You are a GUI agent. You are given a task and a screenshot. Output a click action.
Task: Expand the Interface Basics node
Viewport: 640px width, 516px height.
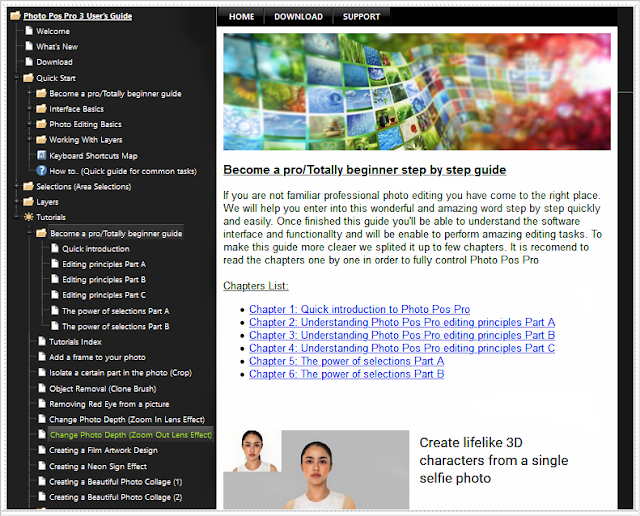pos(29,109)
